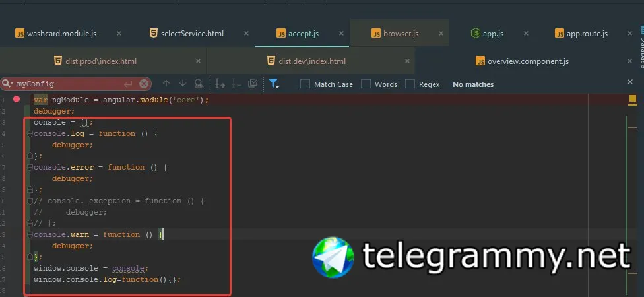Click 'window.console = console;' code line
Viewport: 644px width, 297px height.
[x=91, y=268]
